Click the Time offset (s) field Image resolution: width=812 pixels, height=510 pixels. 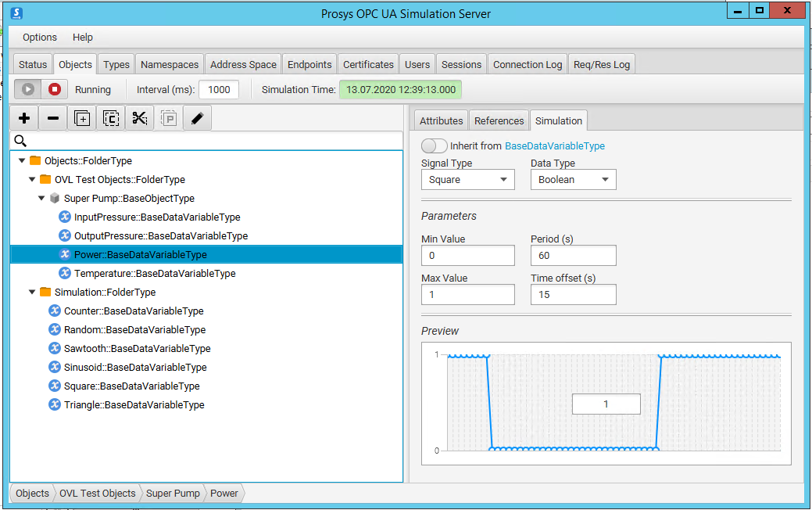pyautogui.click(x=574, y=294)
